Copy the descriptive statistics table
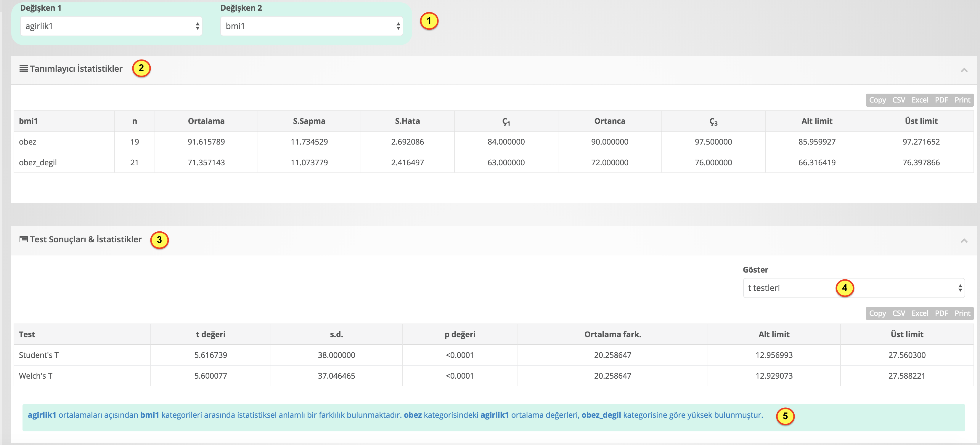Image resolution: width=980 pixels, height=445 pixels. pyautogui.click(x=877, y=100)
